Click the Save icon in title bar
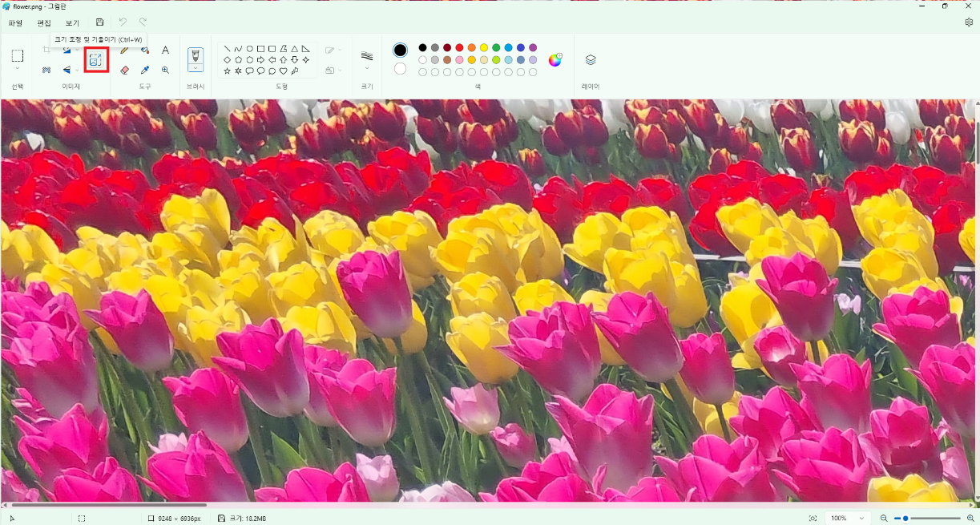 [99, 22]
